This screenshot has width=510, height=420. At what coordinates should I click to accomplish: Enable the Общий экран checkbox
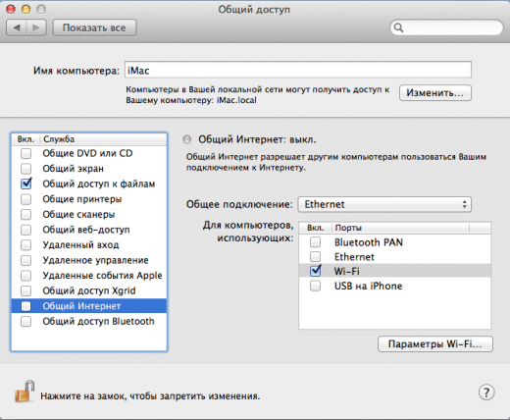[x=25, y=169]
